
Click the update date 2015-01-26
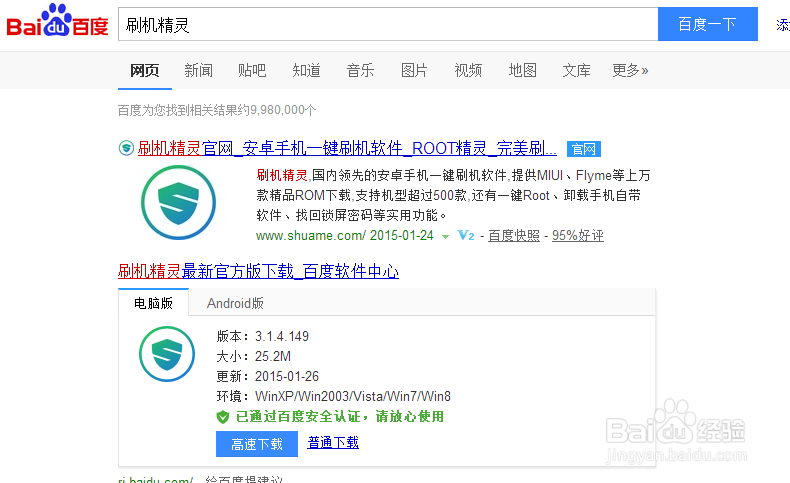point(287,377)
